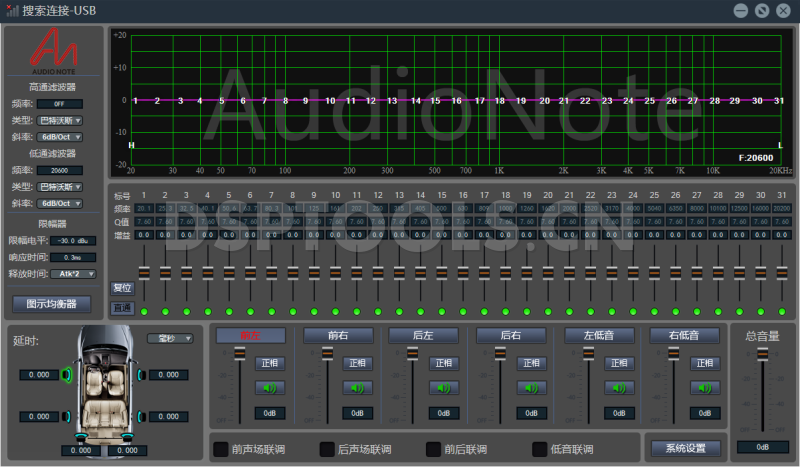
Task: Click the 直通 bypass button
Action: click(x=122, y=308)
